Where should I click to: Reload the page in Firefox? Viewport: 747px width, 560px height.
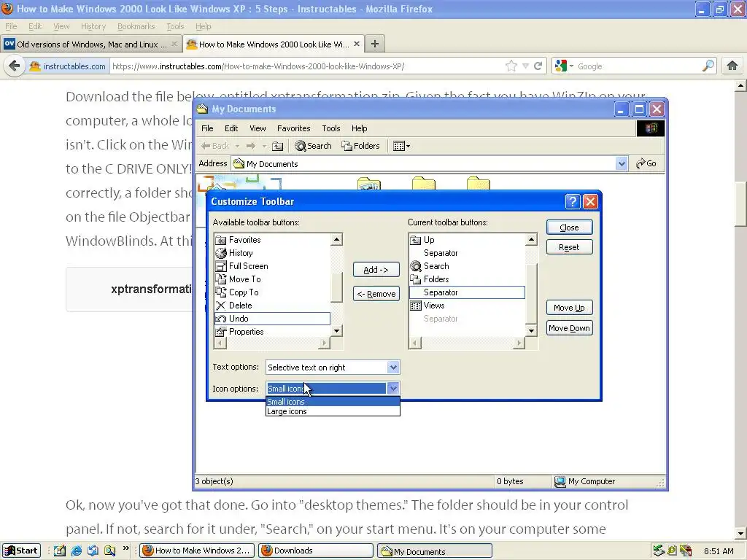tap(538, 66)
